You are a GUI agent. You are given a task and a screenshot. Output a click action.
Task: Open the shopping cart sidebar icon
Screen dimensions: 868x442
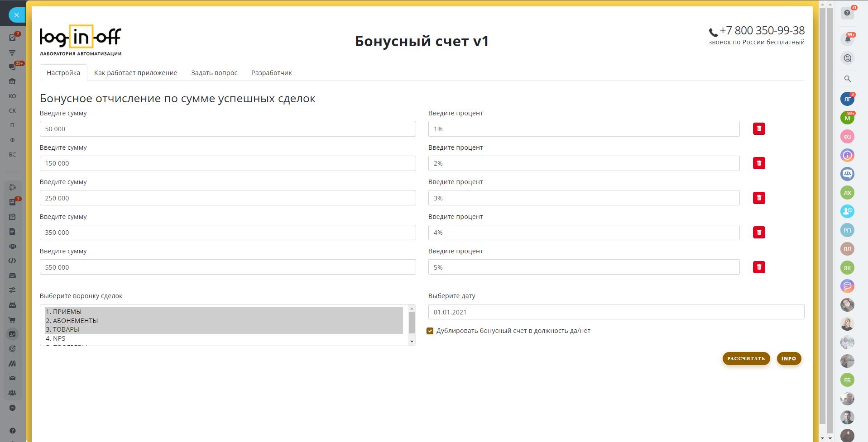pyautogui.click(x=12, y=320)
